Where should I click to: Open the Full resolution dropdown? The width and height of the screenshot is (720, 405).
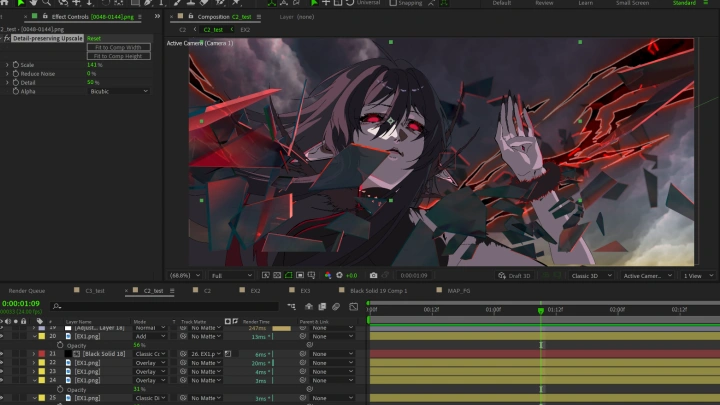(x=231, y=276)
